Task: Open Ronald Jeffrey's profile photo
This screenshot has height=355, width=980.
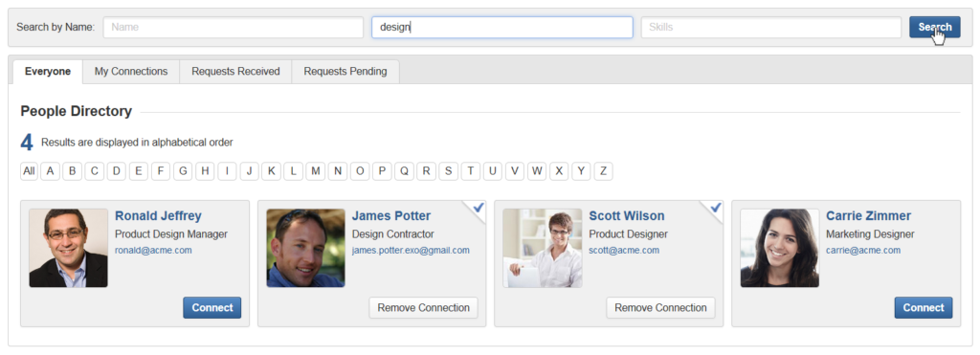Action: tap(68, 248)
